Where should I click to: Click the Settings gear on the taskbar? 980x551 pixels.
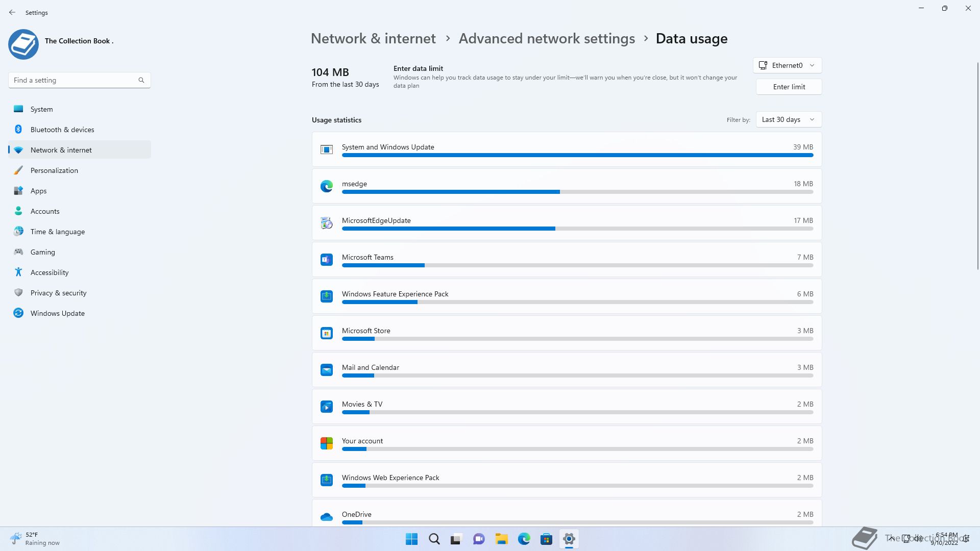[x=569, y=539]
